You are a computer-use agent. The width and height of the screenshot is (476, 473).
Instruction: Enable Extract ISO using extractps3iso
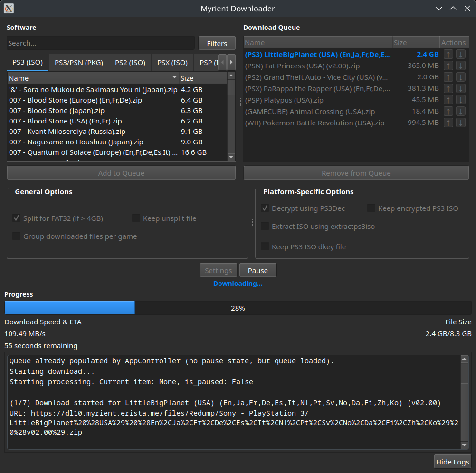(265, 227)
